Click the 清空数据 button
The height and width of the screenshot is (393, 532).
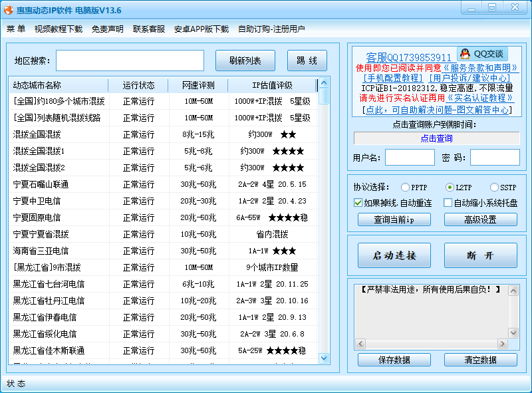[x=480, y=360]
